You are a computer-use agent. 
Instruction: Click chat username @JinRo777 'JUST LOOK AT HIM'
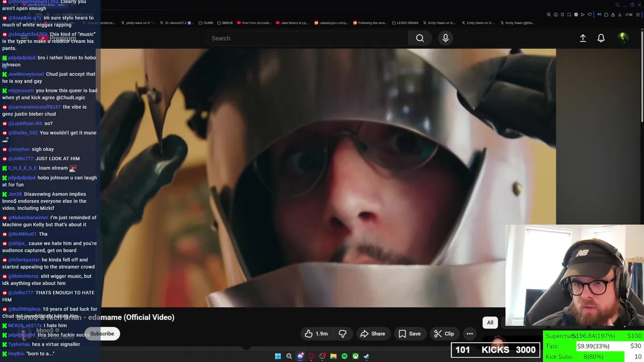pyautogui.click(x=21, y=158)
